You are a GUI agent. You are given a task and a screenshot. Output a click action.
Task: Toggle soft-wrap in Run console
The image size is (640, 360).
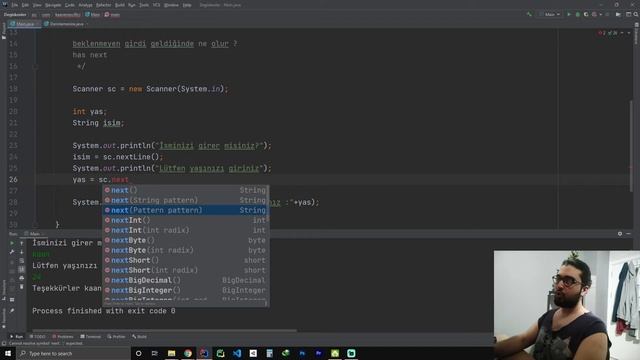pos(22,260)
